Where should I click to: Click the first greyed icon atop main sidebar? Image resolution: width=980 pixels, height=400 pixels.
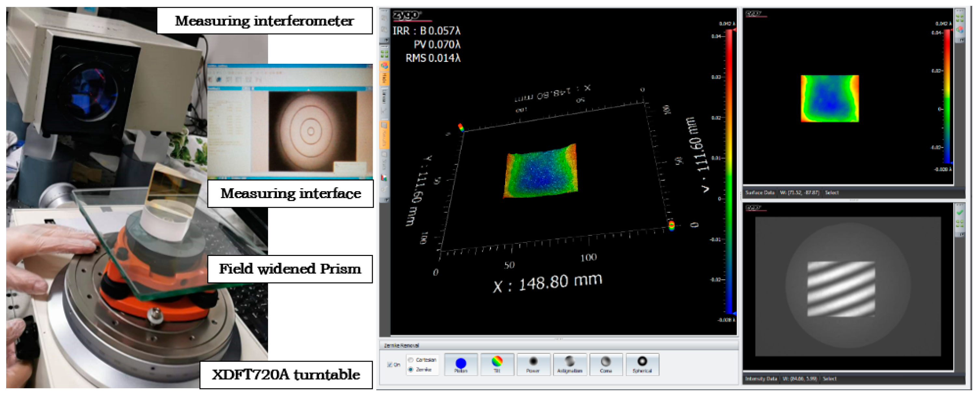tap(384, 18)
